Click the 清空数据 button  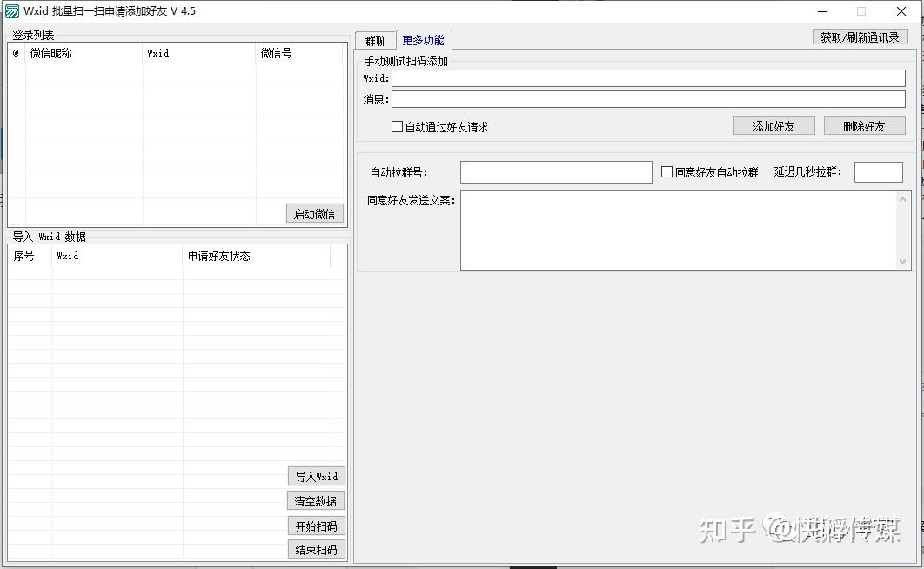(316, 501)
